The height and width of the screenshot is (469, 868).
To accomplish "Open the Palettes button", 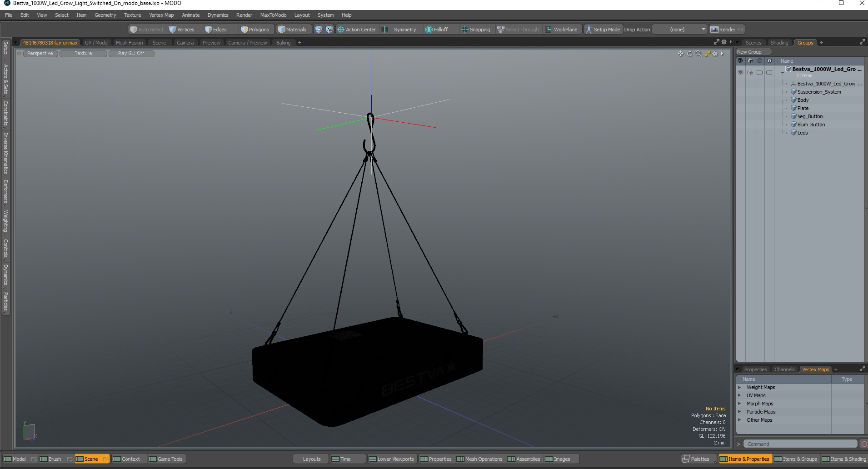I will [x=699, y=459].
